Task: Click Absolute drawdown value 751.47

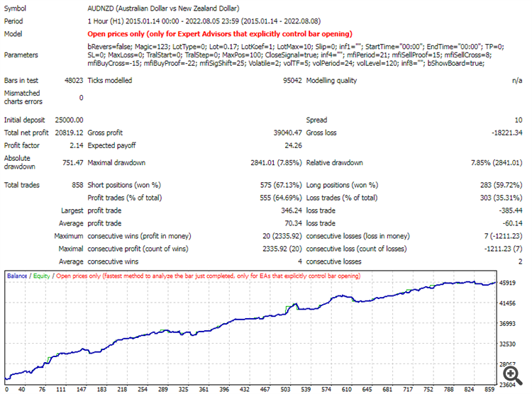Action: click(x=72, y=163)
